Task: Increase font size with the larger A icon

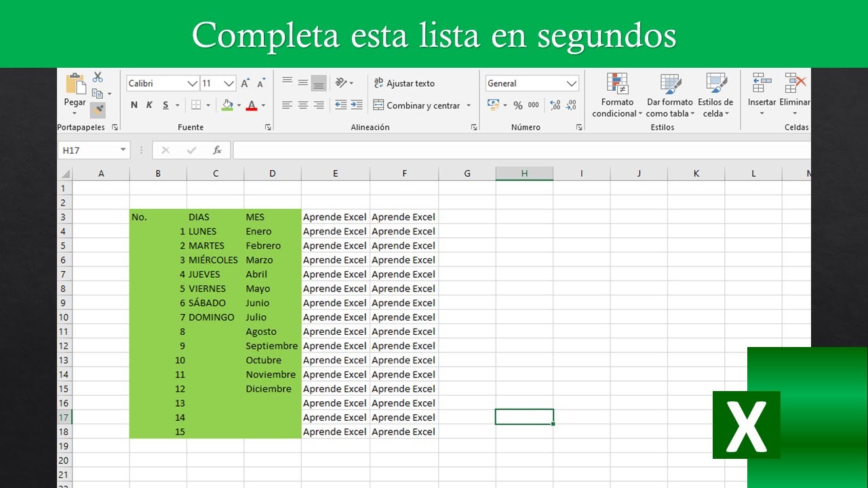Action: point(245,83)
